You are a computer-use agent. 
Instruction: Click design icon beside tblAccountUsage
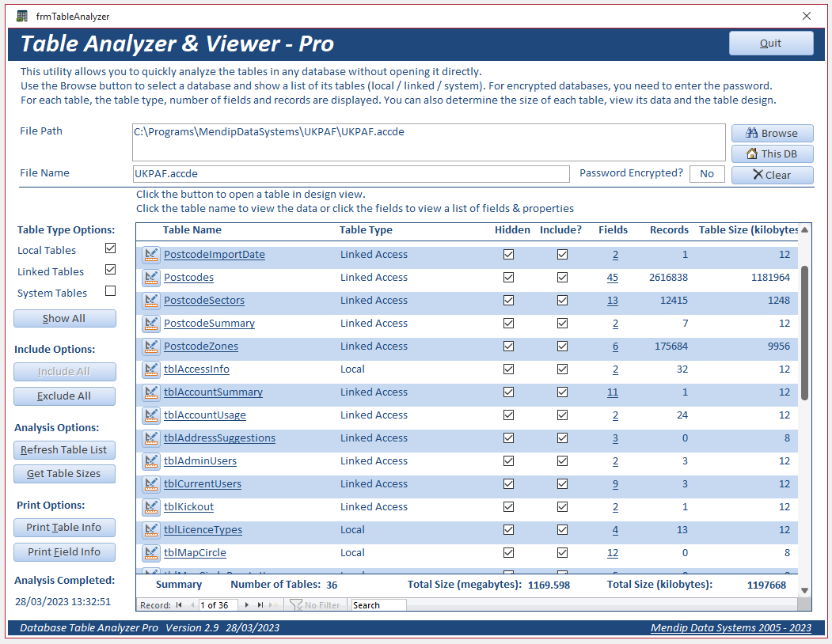[151, 415]
